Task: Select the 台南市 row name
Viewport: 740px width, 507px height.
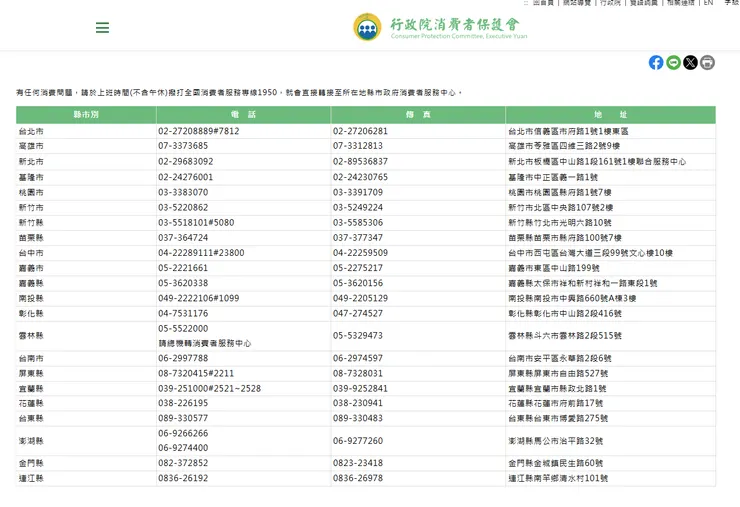Action: (x=31, y=358)
